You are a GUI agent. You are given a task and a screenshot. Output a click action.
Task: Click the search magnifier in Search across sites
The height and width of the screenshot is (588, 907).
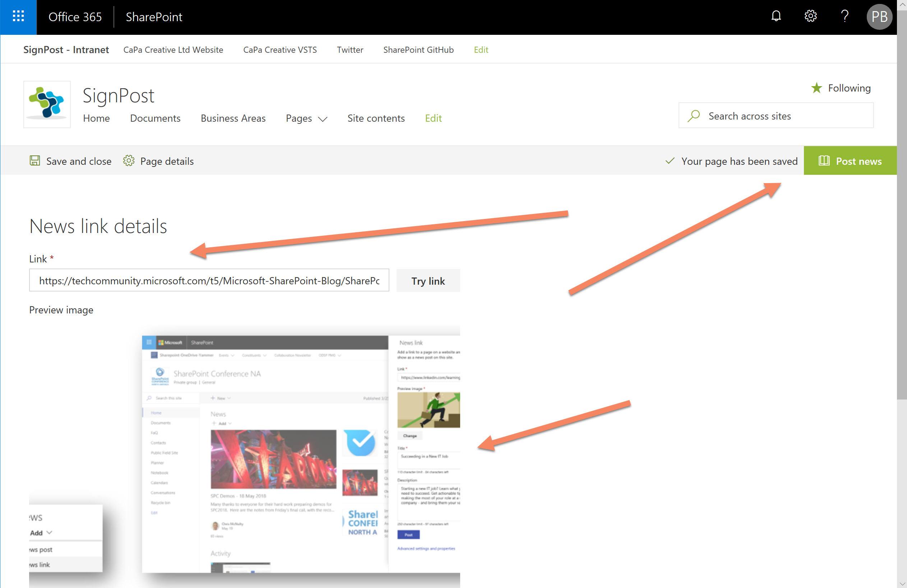(694, 115)
